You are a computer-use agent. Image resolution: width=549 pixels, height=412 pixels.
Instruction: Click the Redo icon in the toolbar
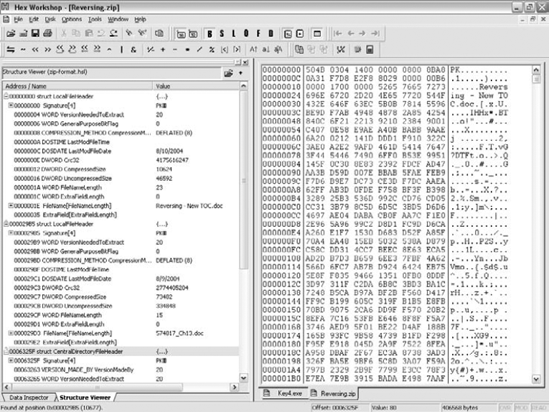(x=113, y=34)
